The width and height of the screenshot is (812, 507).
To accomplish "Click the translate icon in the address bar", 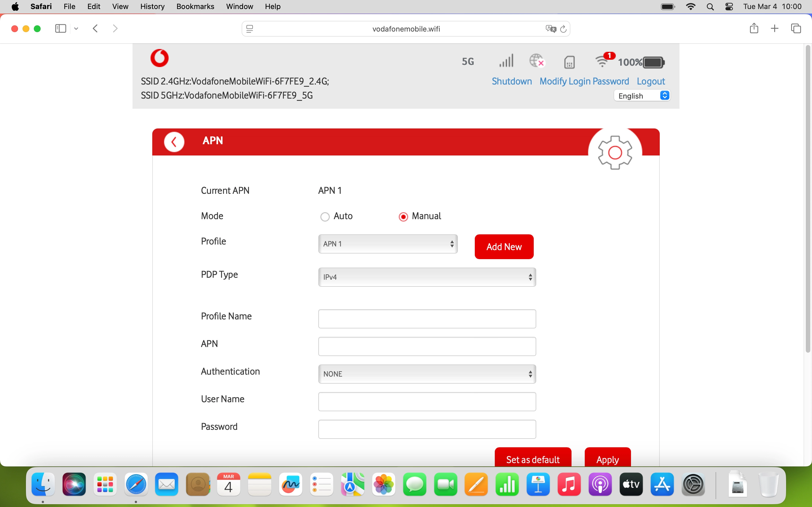I will (x=550, y=28).
